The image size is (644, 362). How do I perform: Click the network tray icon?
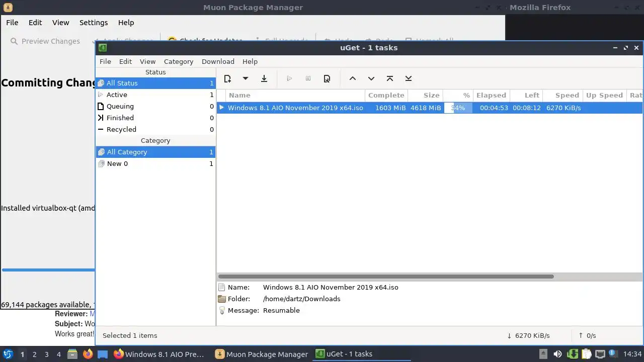pyautogui.click(x=600, y=354)
